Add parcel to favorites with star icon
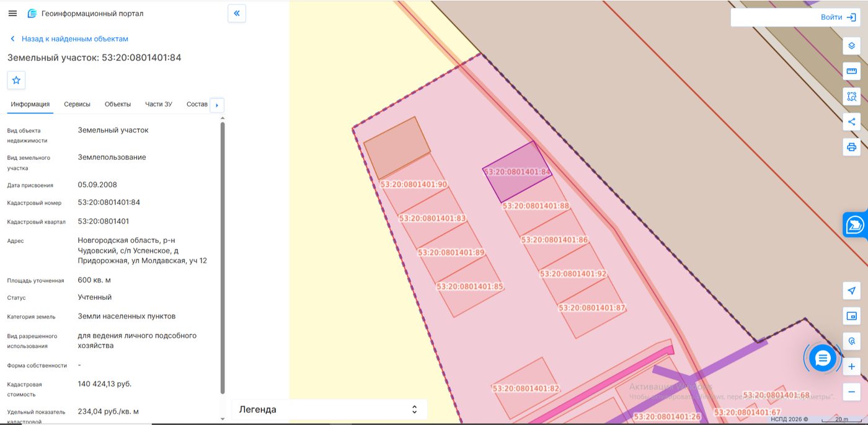The image size is (868, 425). click(16, 80)
